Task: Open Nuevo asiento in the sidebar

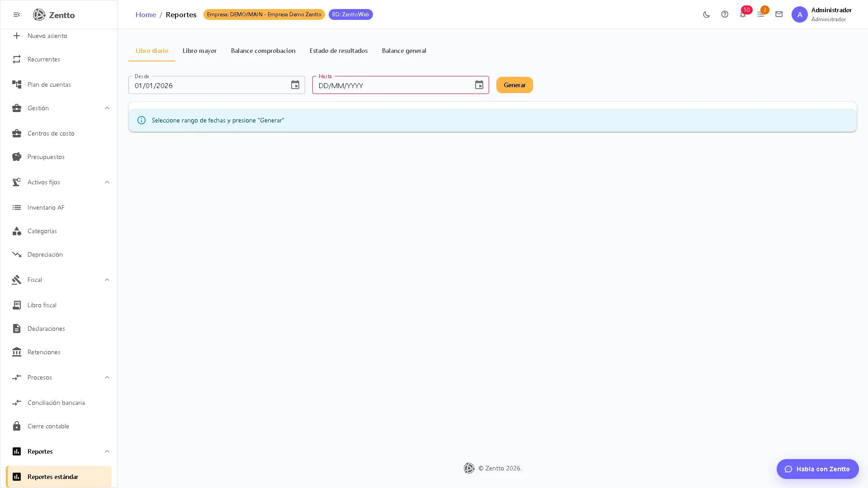Action: (x=59, y=36)
